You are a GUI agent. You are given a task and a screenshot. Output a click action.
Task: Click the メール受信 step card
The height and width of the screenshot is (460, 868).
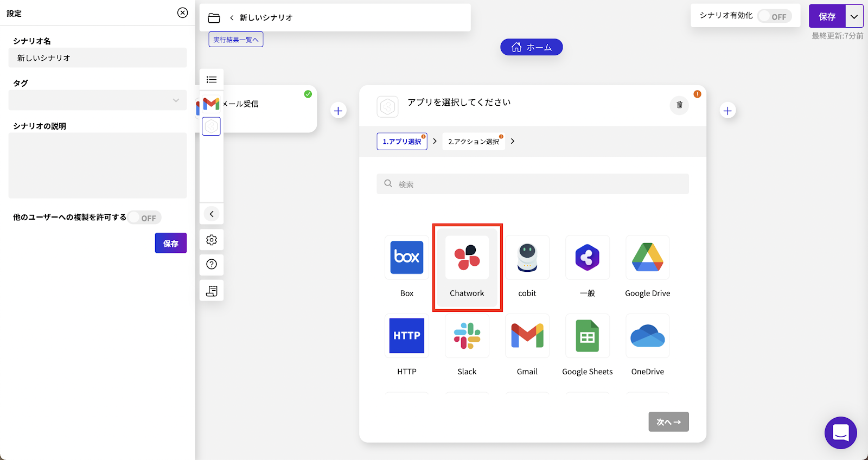pyautogui.click(x=270, y=108)
